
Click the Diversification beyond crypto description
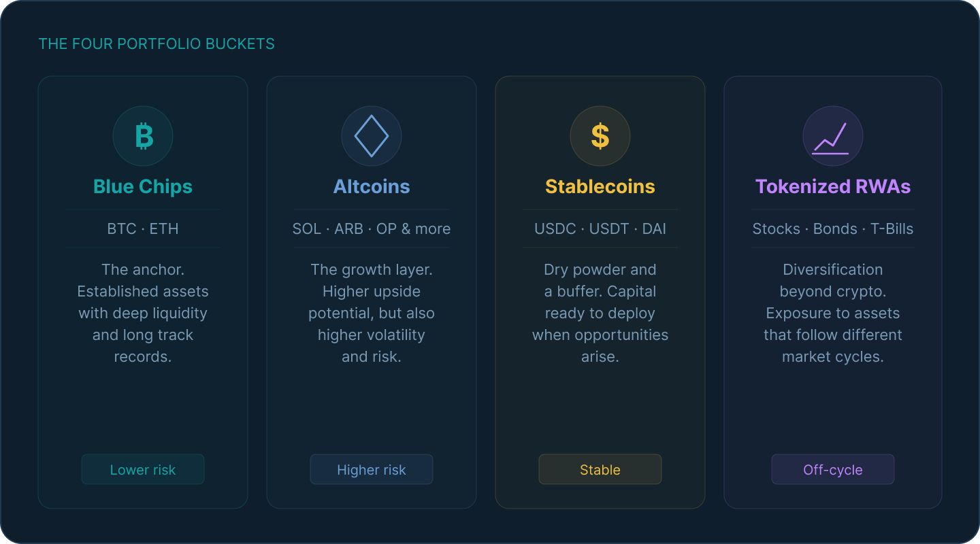click(833, 313)
